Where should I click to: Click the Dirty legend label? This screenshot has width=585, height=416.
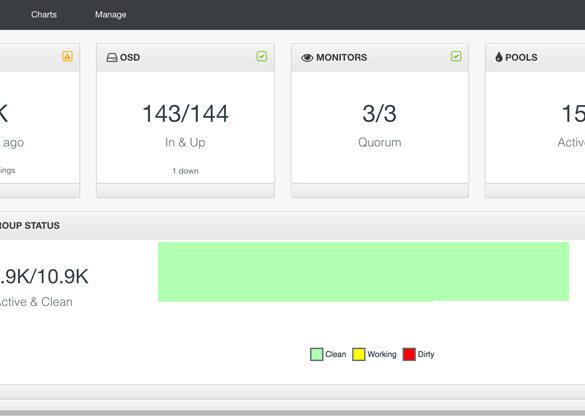pyautogui.click(x=426, y=354)
